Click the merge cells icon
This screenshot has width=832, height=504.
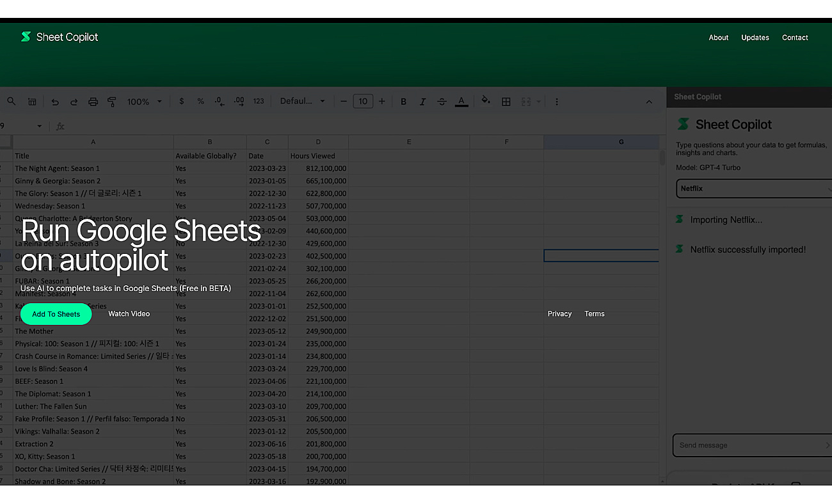[x=526, y=102]
